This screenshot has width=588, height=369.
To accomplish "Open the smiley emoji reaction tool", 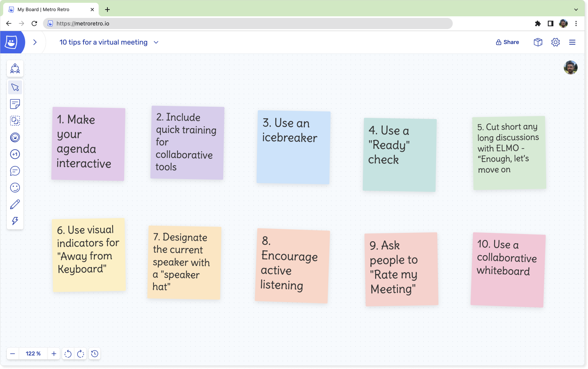I will [x=15, y=188].
